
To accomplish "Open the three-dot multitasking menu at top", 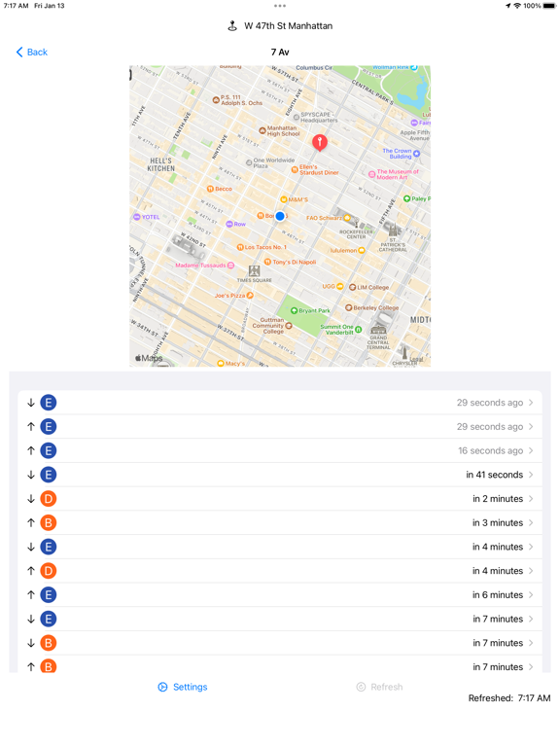I will pos(280,6).
